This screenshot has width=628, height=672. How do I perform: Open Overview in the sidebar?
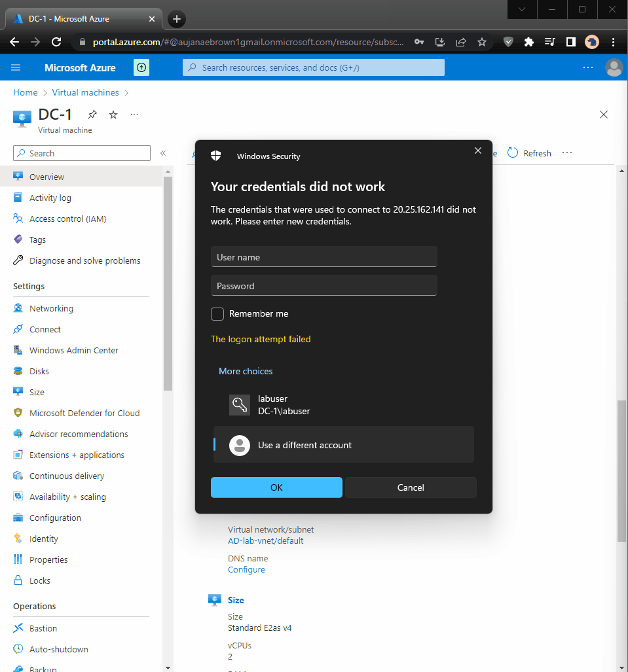tap(81, 177)
